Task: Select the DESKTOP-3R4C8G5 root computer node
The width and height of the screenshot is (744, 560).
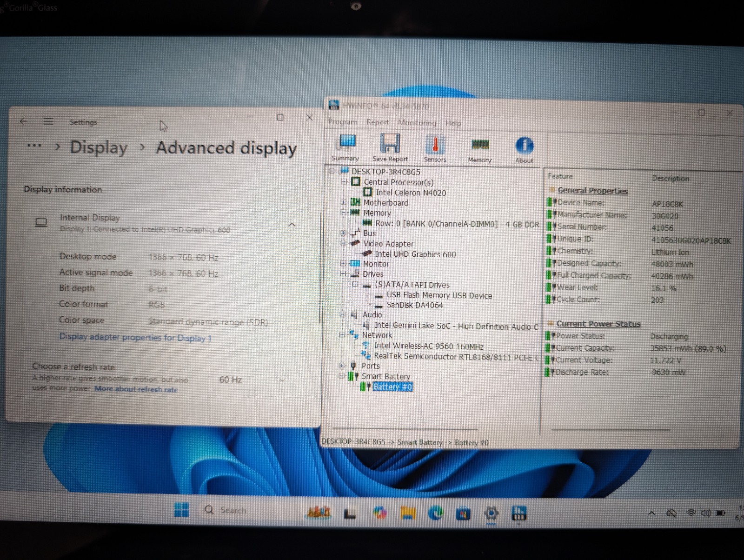Action: pyautogui.click(x=385, y=172)
